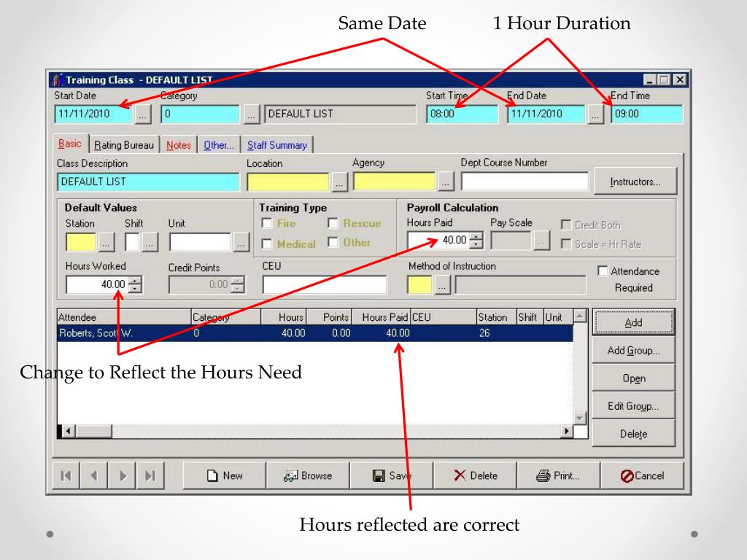The height and width of the screenshot is (560, 747).
Task: Switch to the Rating Bureau tab
Action: (x=124, y=145)
